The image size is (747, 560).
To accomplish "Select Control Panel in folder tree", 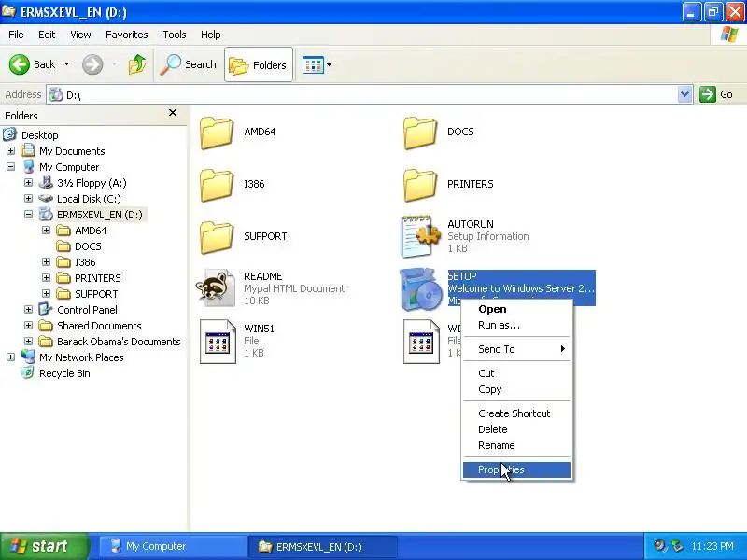I will click(x=87, y=310).
